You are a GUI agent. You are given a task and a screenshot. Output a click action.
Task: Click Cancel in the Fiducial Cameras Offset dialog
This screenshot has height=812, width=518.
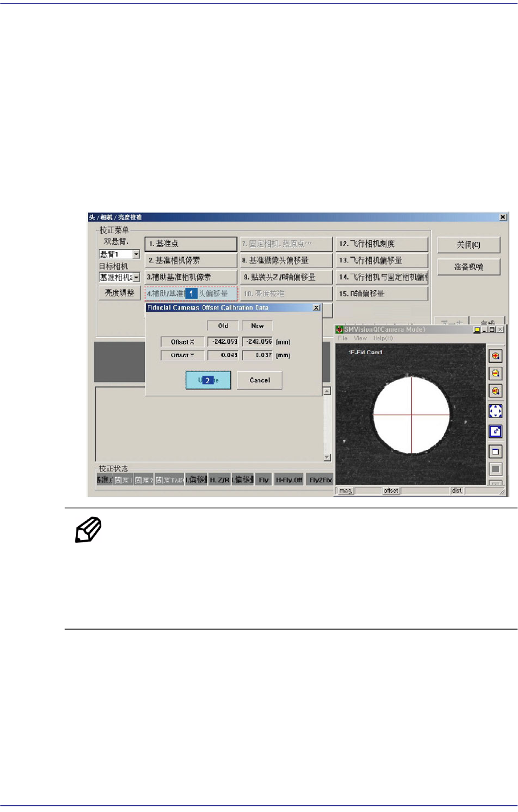tap(260, 380)
